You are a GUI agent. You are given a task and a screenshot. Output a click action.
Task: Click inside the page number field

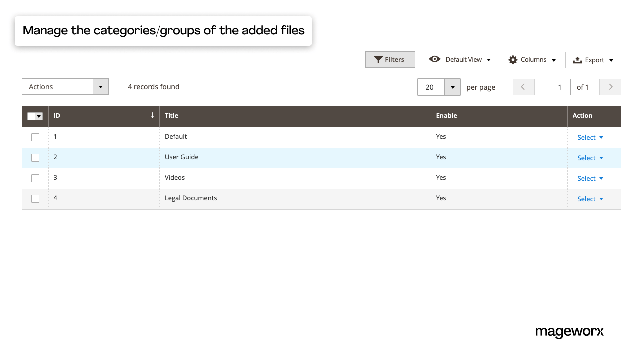[x=559, y=87]
